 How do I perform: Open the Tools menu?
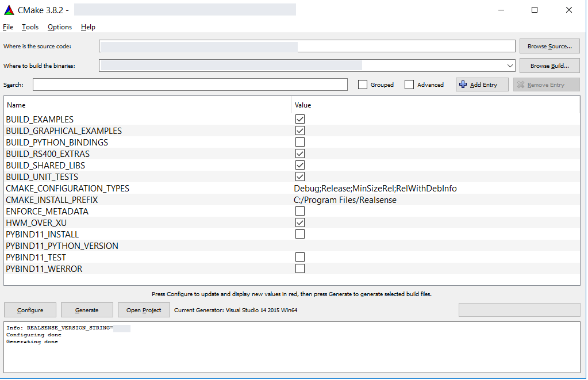pos(30,27)
